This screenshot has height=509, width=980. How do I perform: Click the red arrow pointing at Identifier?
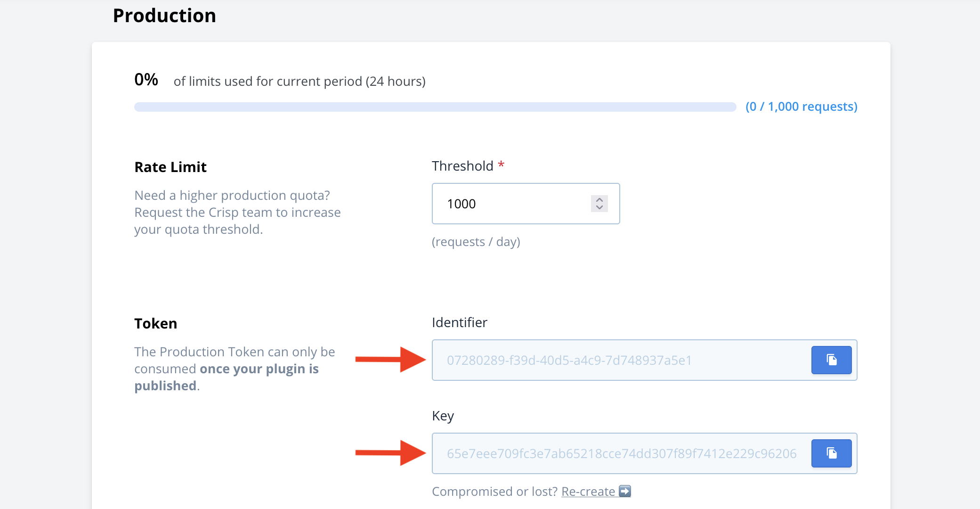coord(390,360)
